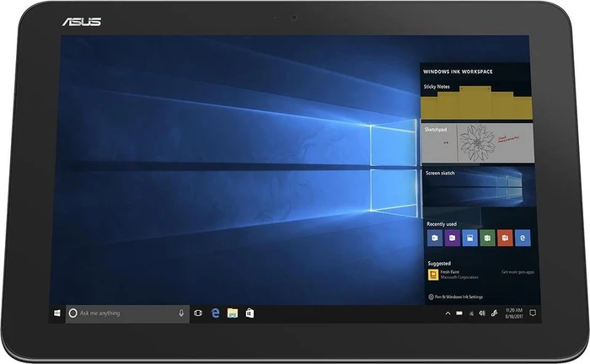Open the network status tray icon
This screenshot has width=590, height=364.
coord(471,313)
